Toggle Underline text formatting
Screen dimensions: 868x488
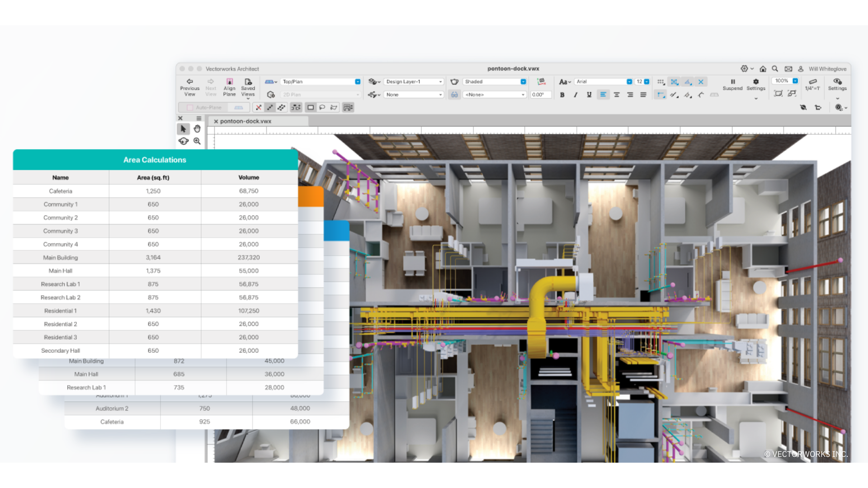589,95
